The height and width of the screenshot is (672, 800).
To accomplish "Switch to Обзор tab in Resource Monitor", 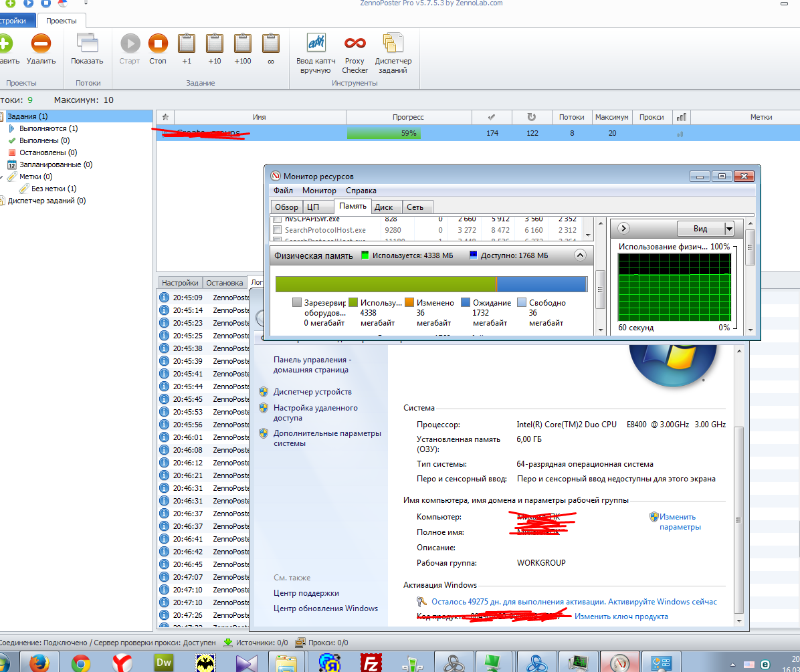I will coord(286,207).
